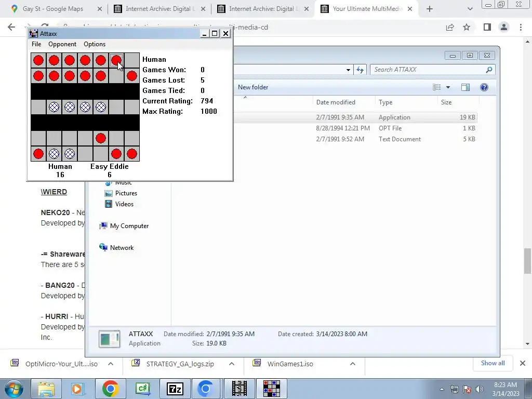The width and height of the screenshot is (532, 399).
Task: Open the volume speaker tray icon
Action: tap(480, 389)
